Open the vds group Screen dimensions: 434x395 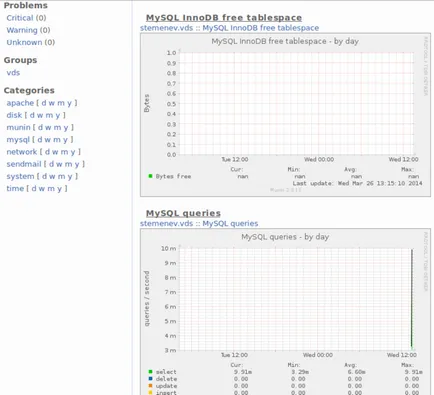point(13,73)
